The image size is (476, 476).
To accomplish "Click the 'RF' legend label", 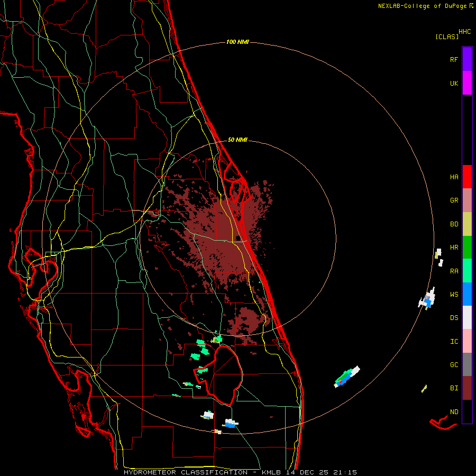I will tap(454, 59).
